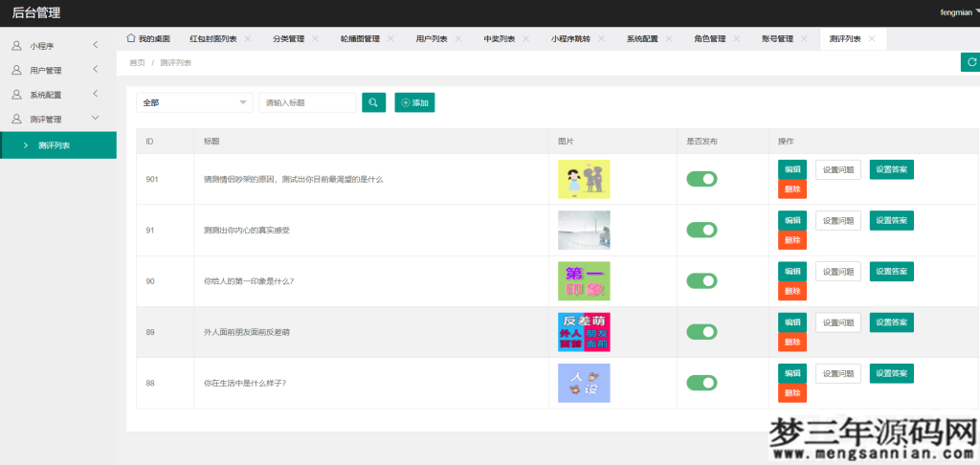Screen dimensions: 980x465
Task: Toggle publish switch for ID 91
Action: (x=702, y=230)
